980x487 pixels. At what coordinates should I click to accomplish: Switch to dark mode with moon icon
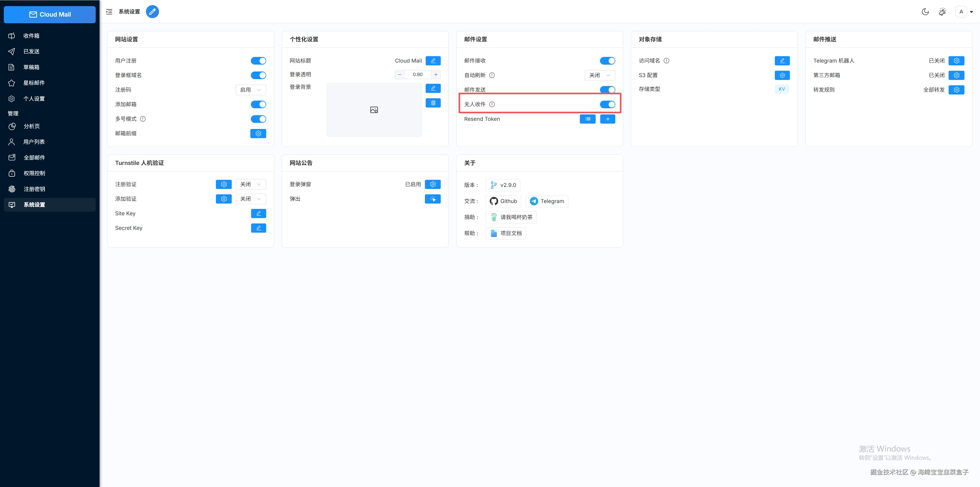tap(925, 12)
